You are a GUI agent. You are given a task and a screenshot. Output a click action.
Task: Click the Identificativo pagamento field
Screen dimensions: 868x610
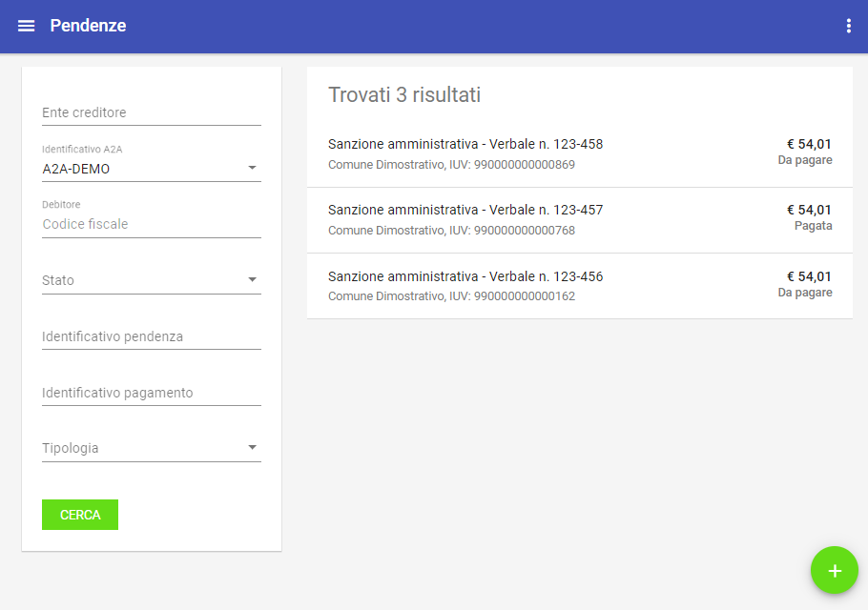(x=151, y=393)
